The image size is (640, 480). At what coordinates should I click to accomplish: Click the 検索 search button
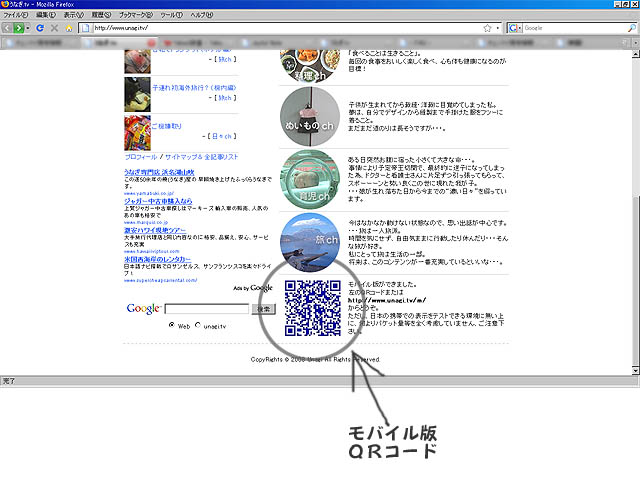pyautogui.click(x=264, y=309)
